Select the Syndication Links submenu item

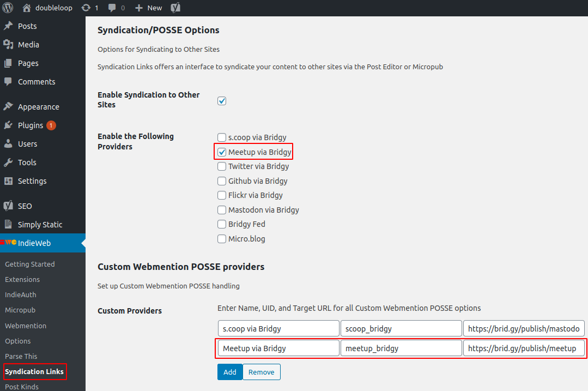pyautogui.click(x=34, y=371)
